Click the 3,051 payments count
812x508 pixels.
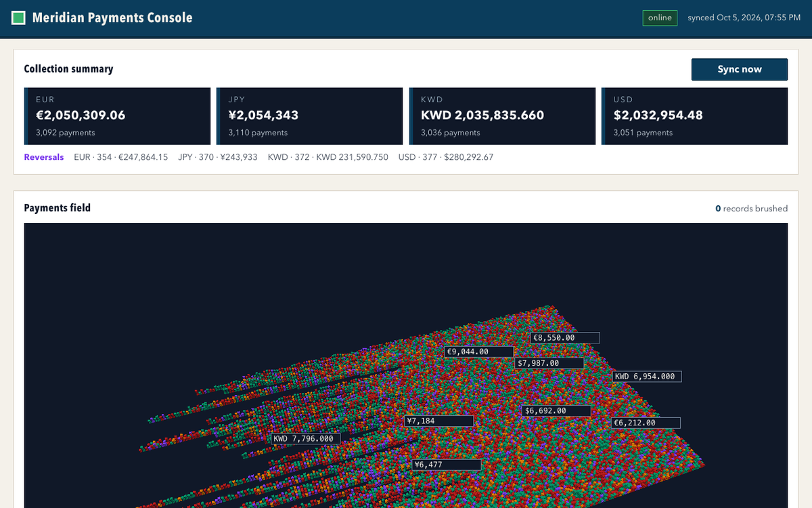click(x=643, y=133)
